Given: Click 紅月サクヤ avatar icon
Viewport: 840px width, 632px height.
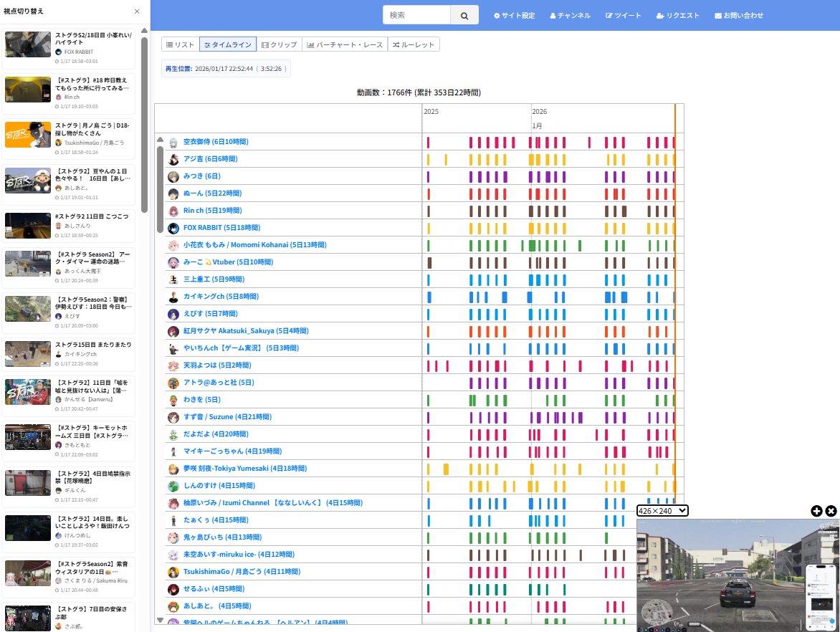Looking at the screenshot, I should [173, 332].
